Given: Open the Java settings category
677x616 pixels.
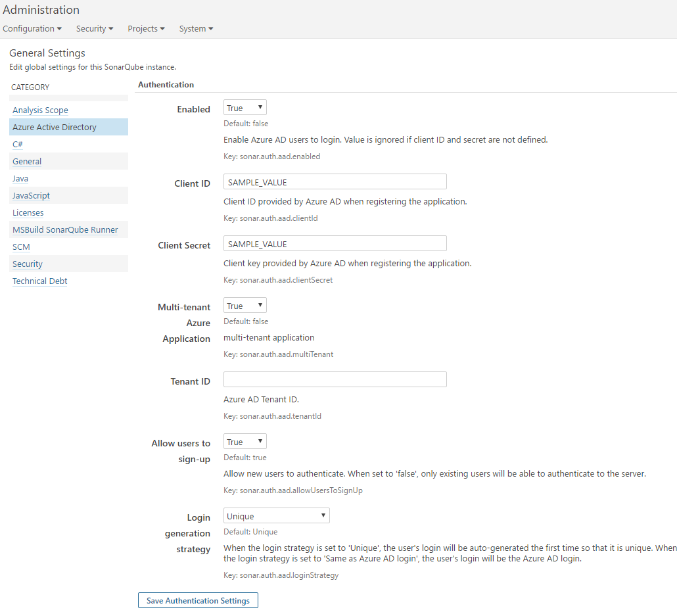Looking at the screenshot, I should (20, 178).
